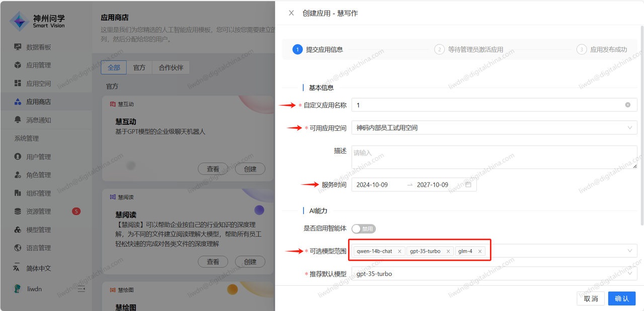The image size is (644, 311).
Task: Click the 确认 button
Action: point(621,298)
